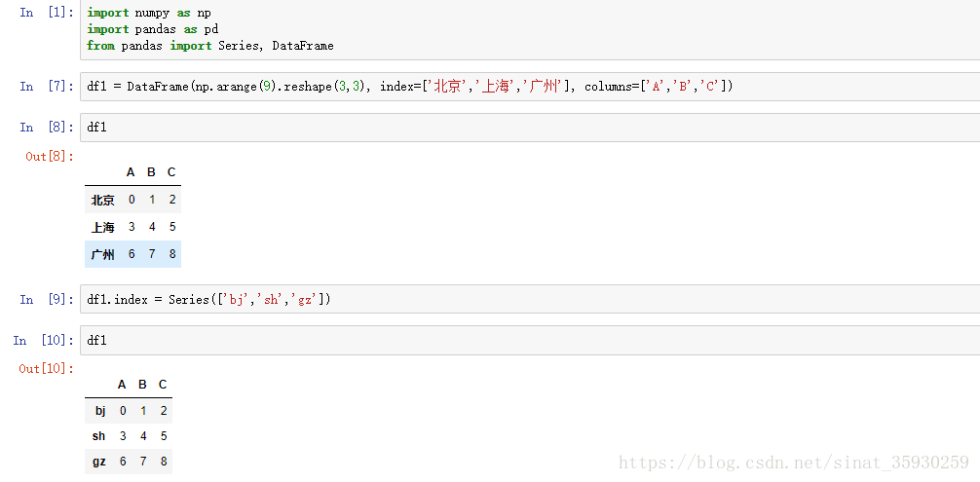Click the highlighted 广州 row label
The width and height of the screenshot is (980, 482).
coord(102,255)
